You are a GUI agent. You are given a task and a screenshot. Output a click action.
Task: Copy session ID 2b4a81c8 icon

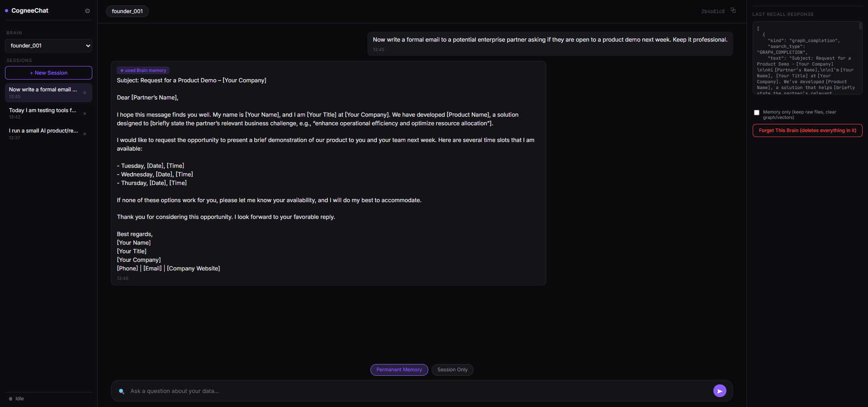733,10
